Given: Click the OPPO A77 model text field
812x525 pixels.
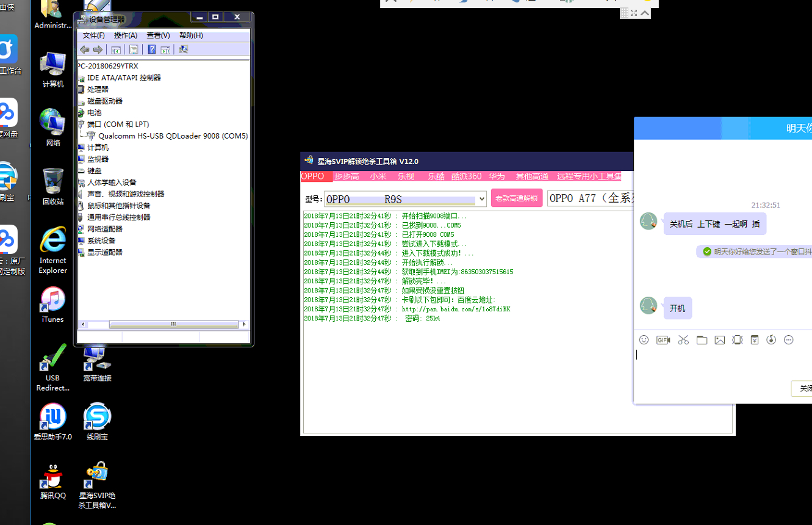Looking at the screenshot, I should [590, 198].
